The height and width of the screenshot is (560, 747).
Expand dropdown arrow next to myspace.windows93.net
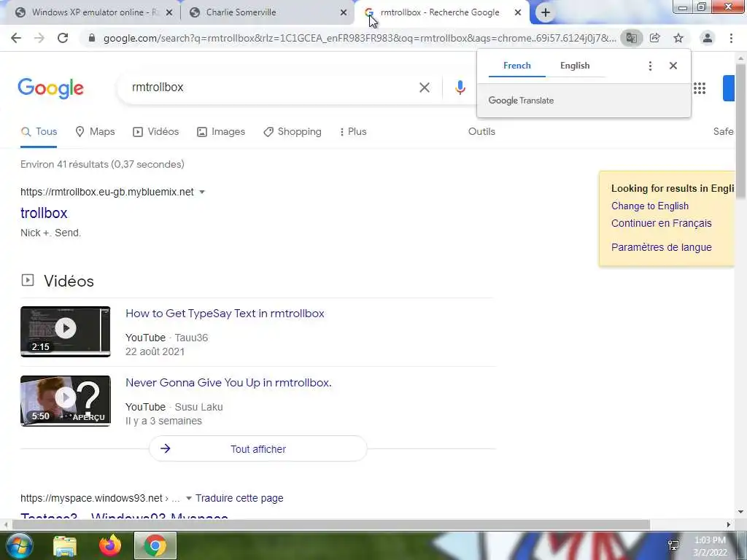pos(189,499)
